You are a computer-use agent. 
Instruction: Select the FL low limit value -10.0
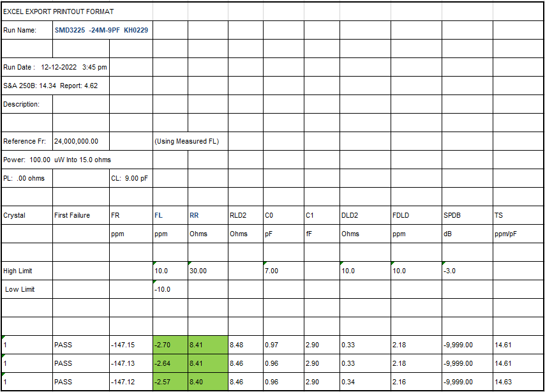(x=163, y=289)
